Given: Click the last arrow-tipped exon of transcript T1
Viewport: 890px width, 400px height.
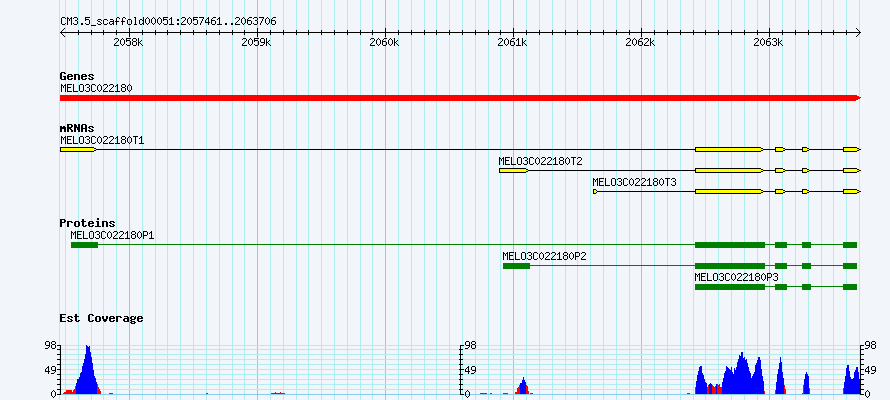Looking at the screenshot, I should click(x=852, y=149).
